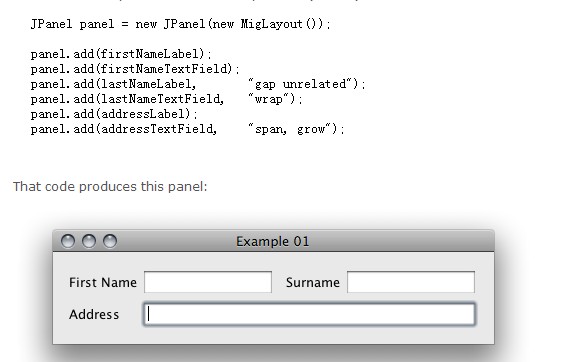563x362 pixels.
Task: Click lastNameLabel in the code
Action: coord(146,84)
